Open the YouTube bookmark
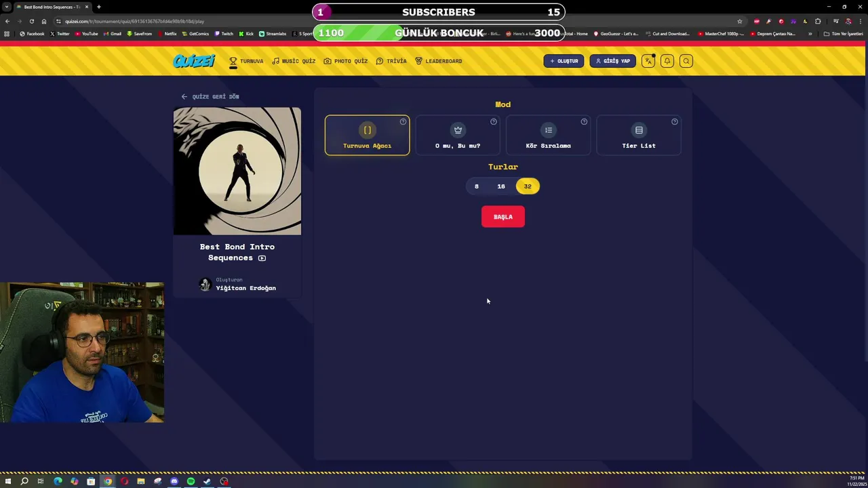 click(x=86, y=34)
